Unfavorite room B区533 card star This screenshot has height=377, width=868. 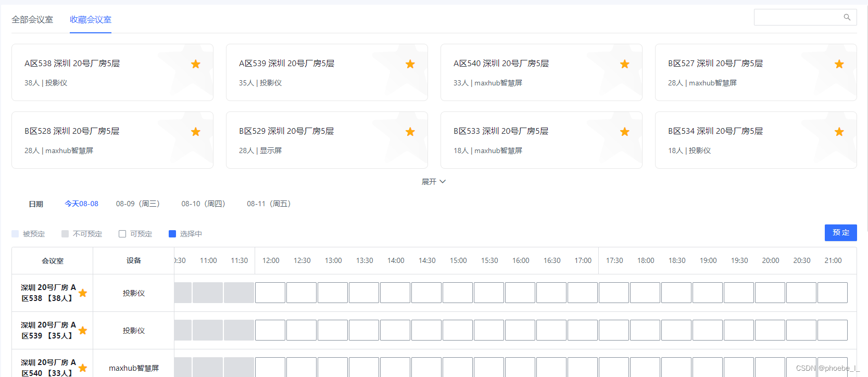coord(625,132)
